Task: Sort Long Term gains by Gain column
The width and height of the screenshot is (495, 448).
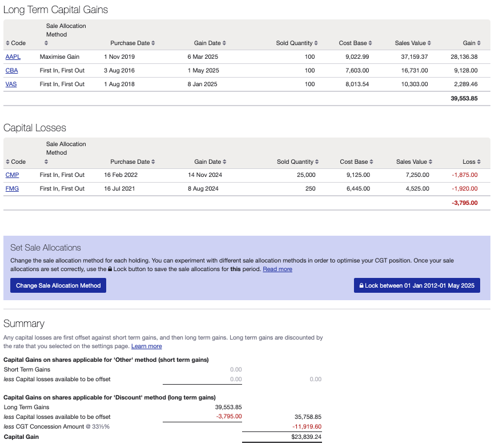Action: click(x=472, y=43)
